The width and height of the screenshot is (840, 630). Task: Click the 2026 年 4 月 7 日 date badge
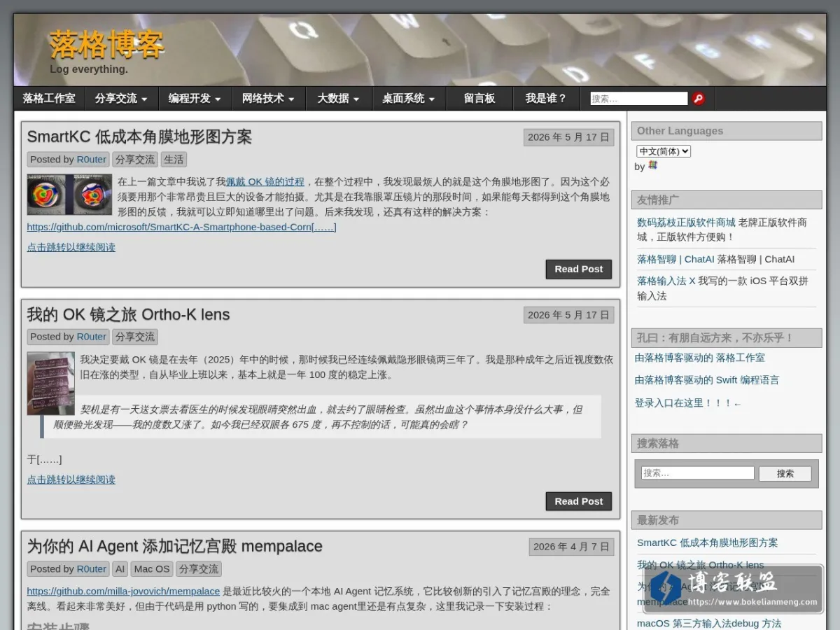pos(571,547)
